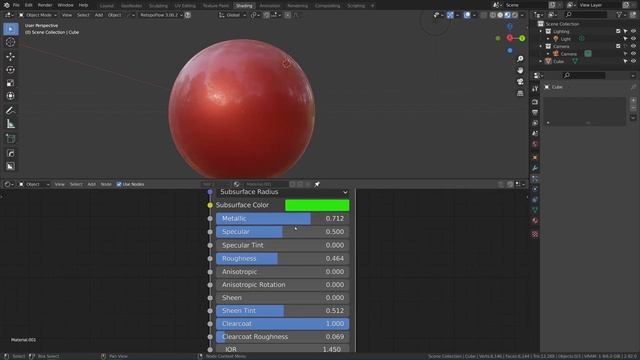Adjust the Roughness 0.464 slider
This screenshot has height=360, width=640.
tap(282, 259)
